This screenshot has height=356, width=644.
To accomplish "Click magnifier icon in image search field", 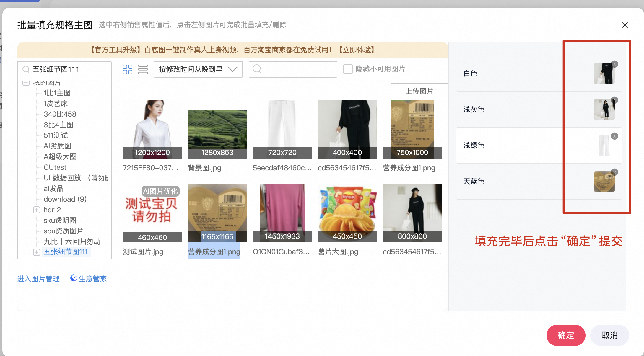I will tap(257, 69).
